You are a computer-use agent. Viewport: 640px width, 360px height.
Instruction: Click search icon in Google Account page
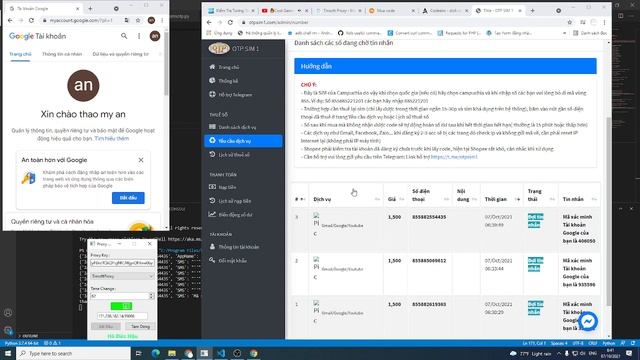click(x=124, y=36)
